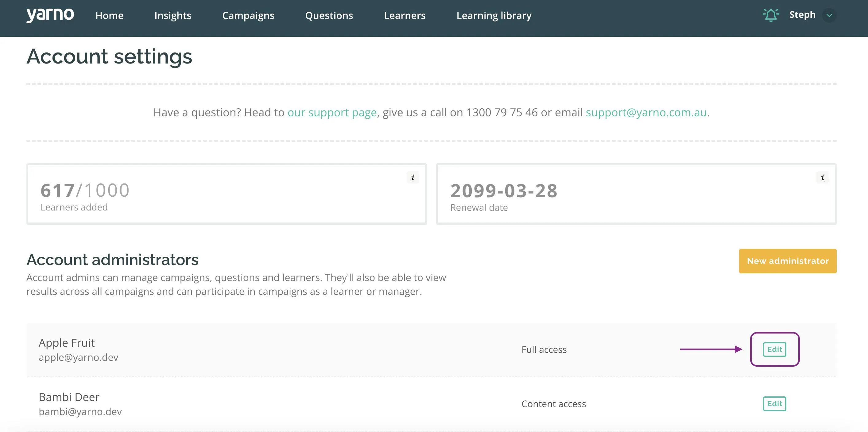Screen dimensions: 868x432
Task: Click the 'Account settings' heading
Action: pyautogui.click(x=109, y=56)
